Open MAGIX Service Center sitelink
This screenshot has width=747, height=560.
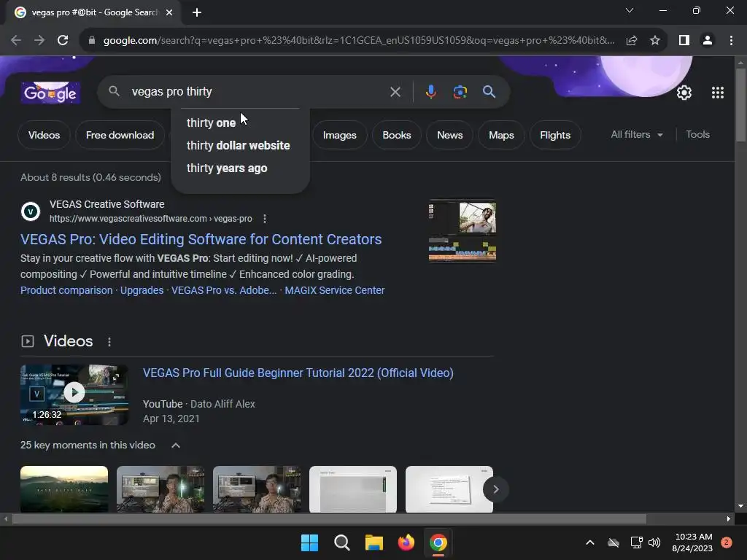pyautogui.click(x=334, y=290)
